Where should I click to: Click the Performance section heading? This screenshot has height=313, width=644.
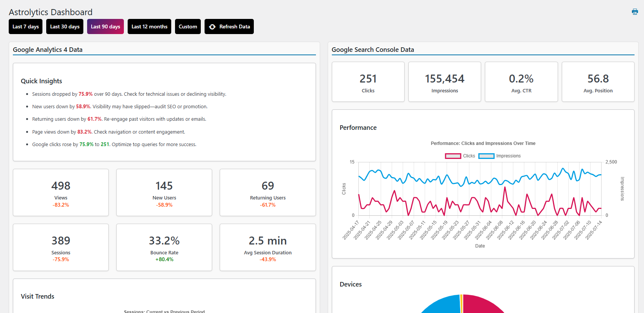pos(358,128)
